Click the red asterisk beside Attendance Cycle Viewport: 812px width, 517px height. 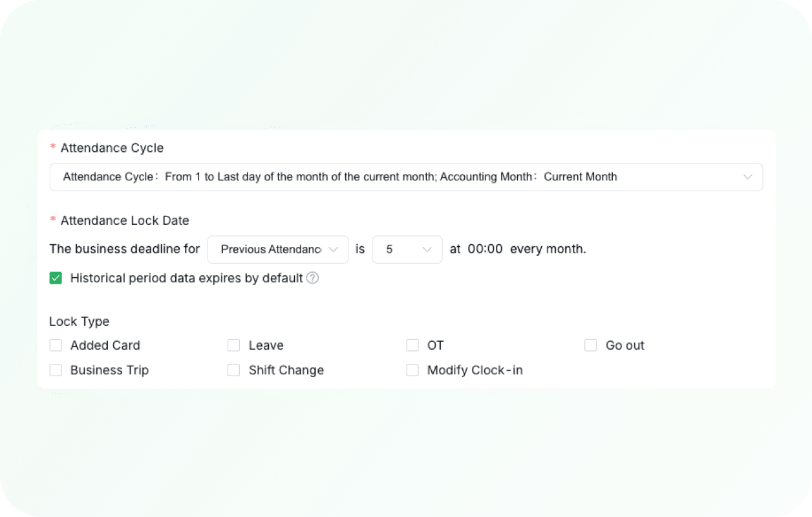(52, 147)
